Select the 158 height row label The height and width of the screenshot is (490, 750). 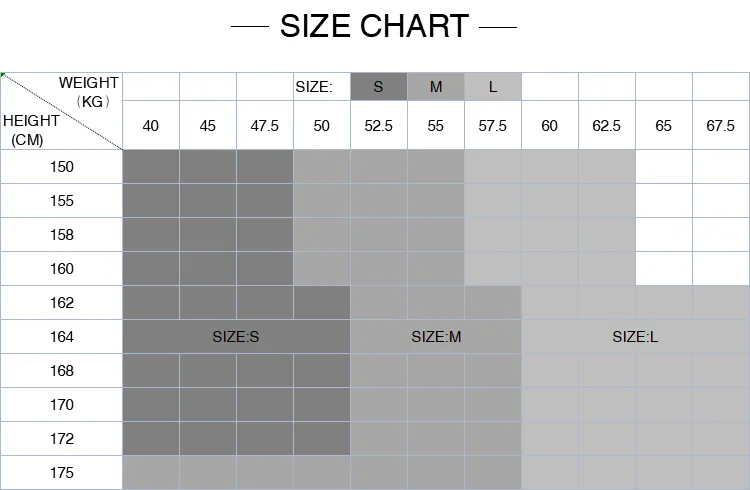point(62,234)
